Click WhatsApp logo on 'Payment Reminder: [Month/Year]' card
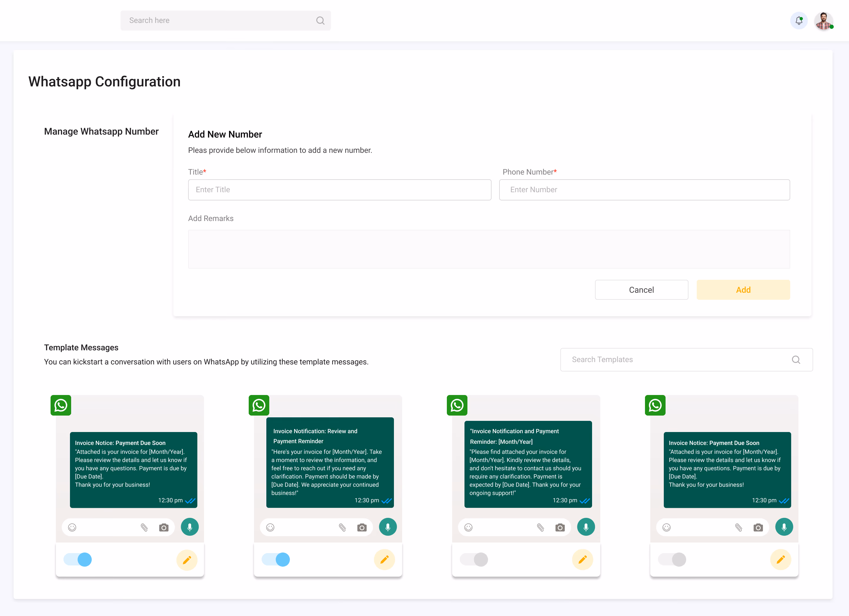 457,405
